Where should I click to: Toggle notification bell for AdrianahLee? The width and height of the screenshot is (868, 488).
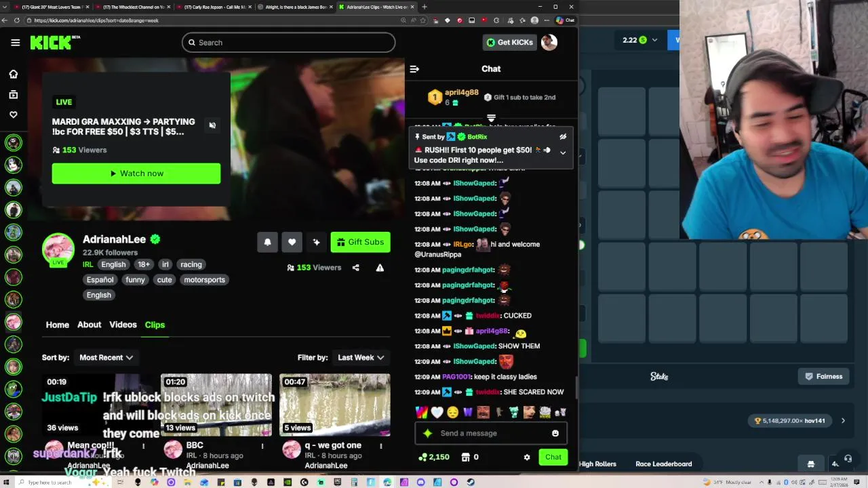pos(267,242)
